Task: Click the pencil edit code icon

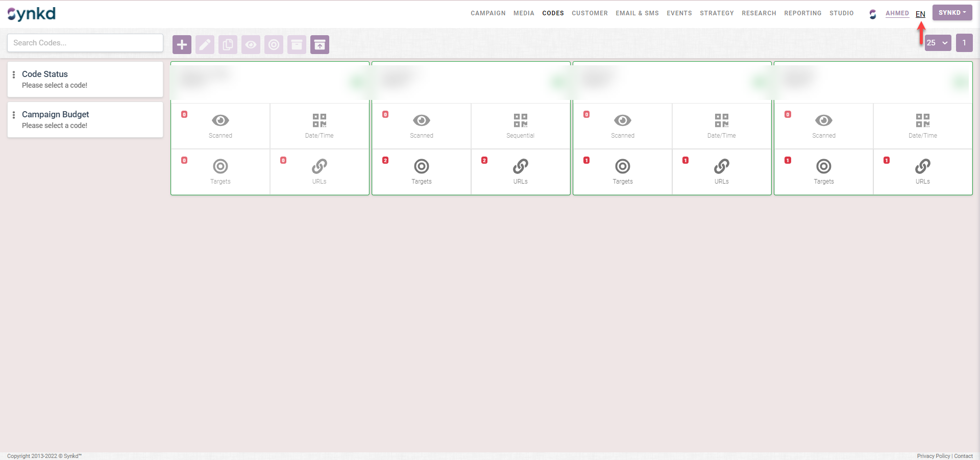Action: pyautogui.click(x=205, y=45)
